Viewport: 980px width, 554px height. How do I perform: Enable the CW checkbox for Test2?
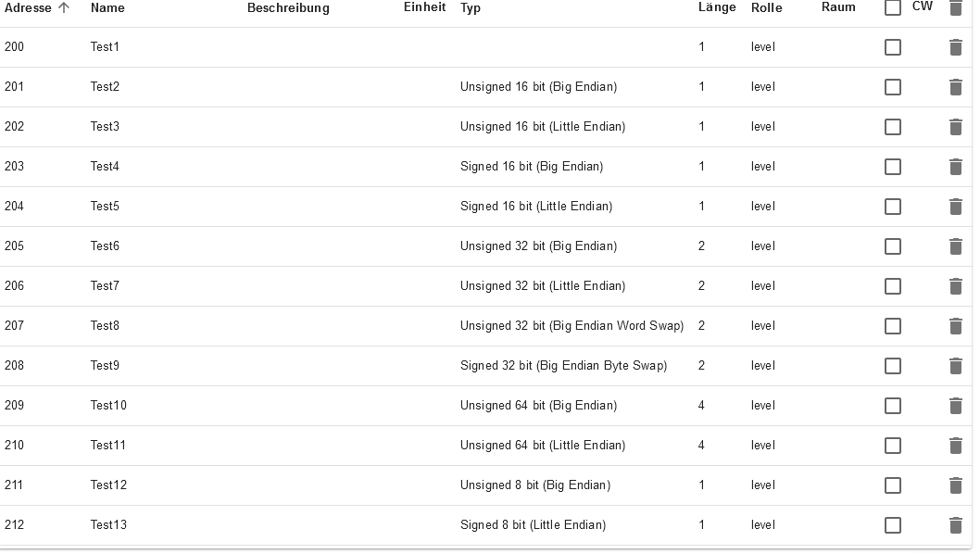[893, 87]
